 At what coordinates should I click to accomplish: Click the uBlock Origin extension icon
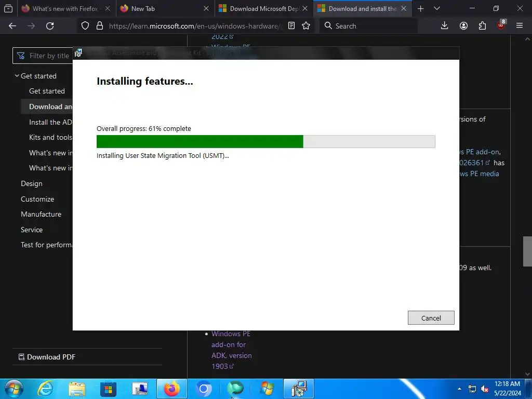(x=501, y=25)
